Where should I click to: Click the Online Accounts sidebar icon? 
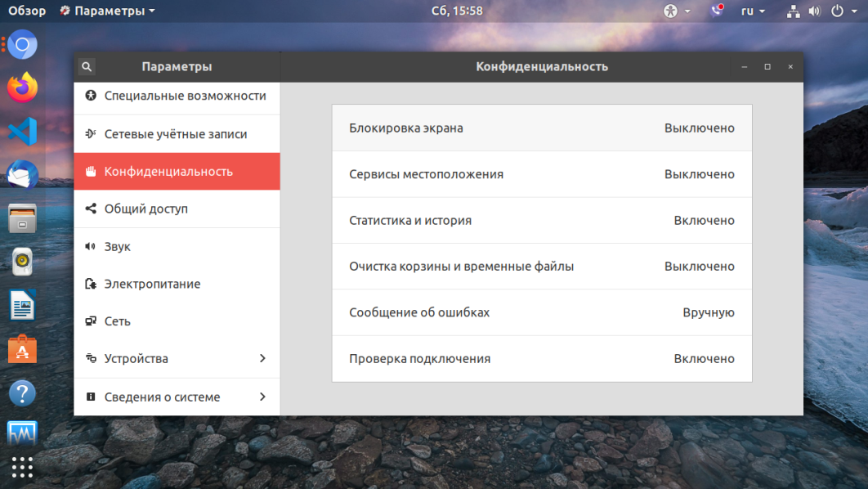(91, 133)
